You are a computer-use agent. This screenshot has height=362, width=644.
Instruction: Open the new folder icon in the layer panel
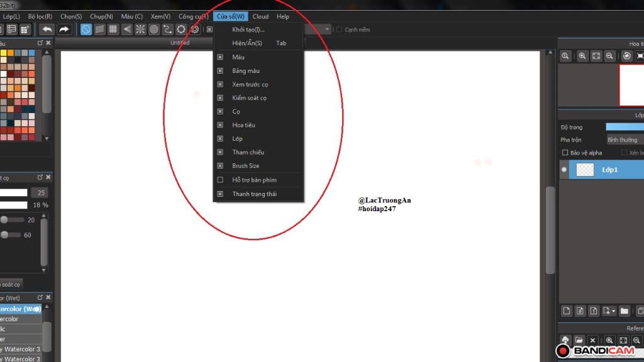(625, 312)
